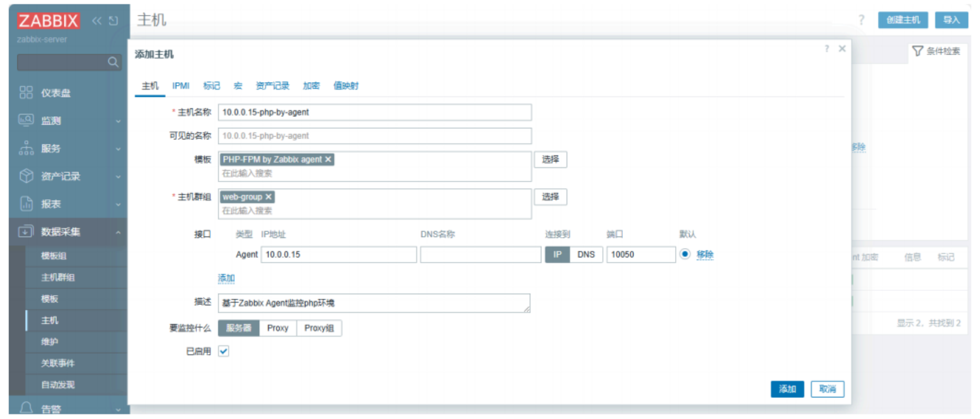The image size is (980, 419).
Task: Select the default interface radio button
Action: tap(685, 254)
